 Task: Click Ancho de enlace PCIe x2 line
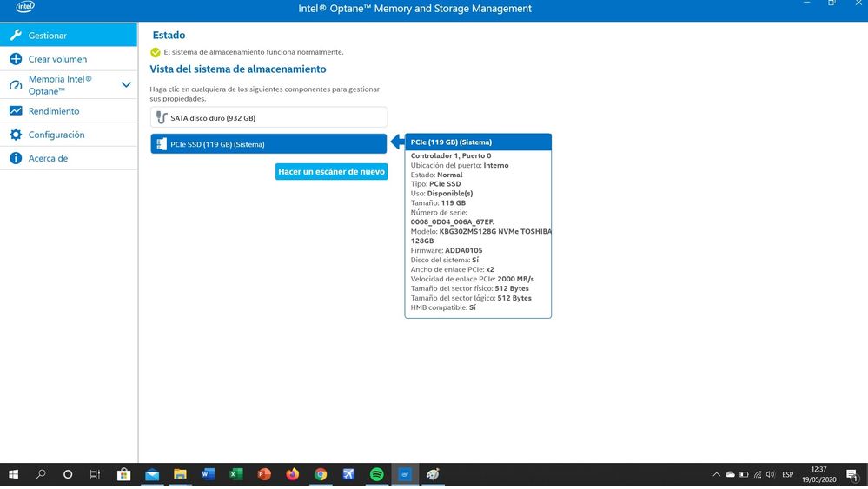click(453, 269)
